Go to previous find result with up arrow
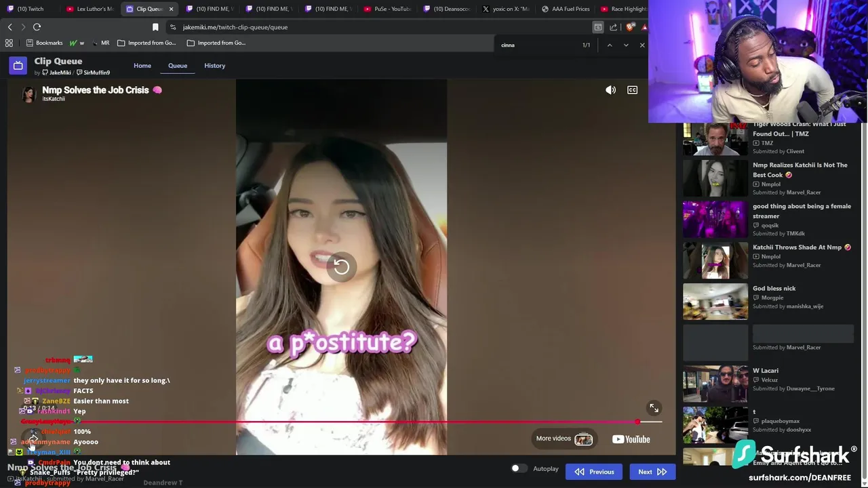Screen dimensions: 868x488 [609, 45]
